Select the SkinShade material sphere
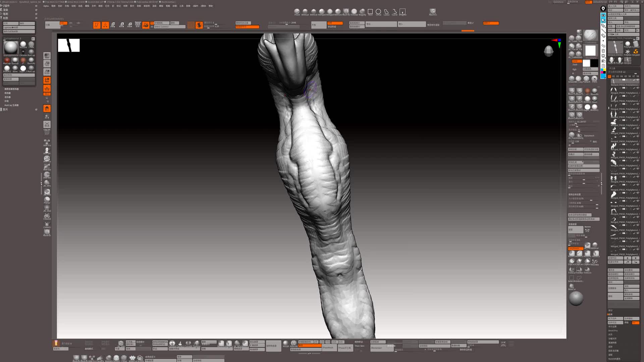This screenshot has width=644, height=362. tap(23, 44)
